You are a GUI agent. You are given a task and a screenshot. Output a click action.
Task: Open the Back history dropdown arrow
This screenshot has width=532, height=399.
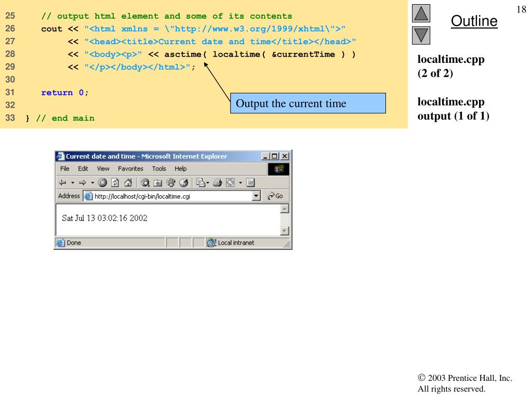(73, 183)
